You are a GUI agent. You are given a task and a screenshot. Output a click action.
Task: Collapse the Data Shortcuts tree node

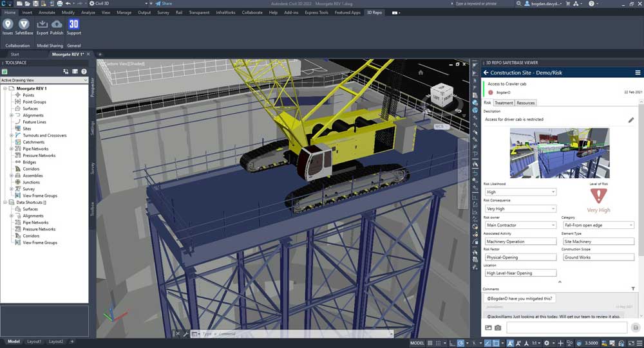point(5,203)
